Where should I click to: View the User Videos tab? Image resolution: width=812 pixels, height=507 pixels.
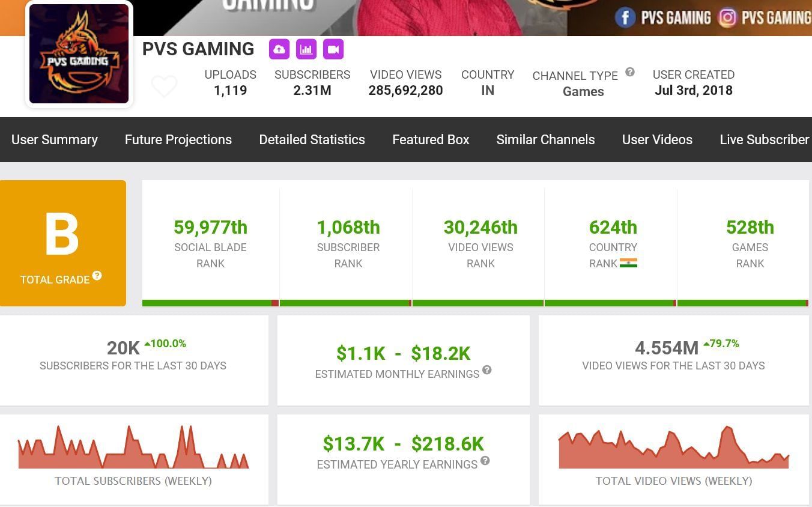pyautogui.click(x=657, y=139)
